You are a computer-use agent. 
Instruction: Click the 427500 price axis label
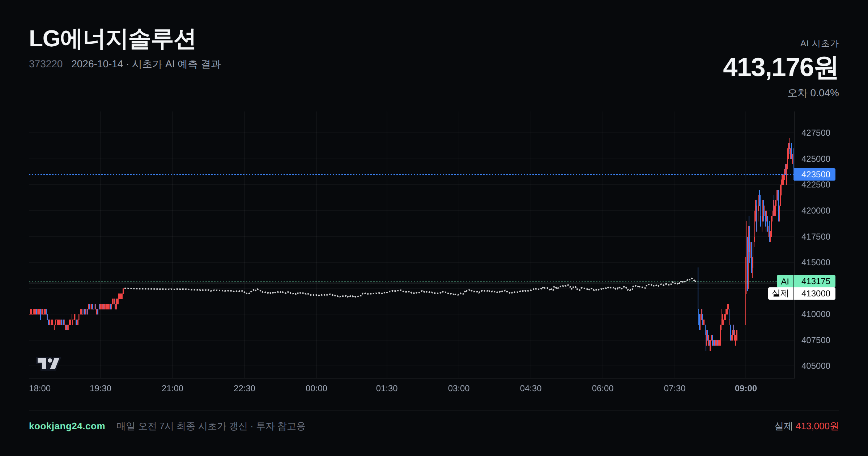[x=816, y=133]
